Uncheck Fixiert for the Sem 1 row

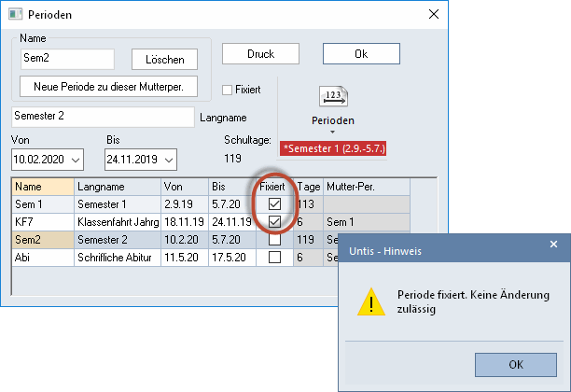[274, 203]
